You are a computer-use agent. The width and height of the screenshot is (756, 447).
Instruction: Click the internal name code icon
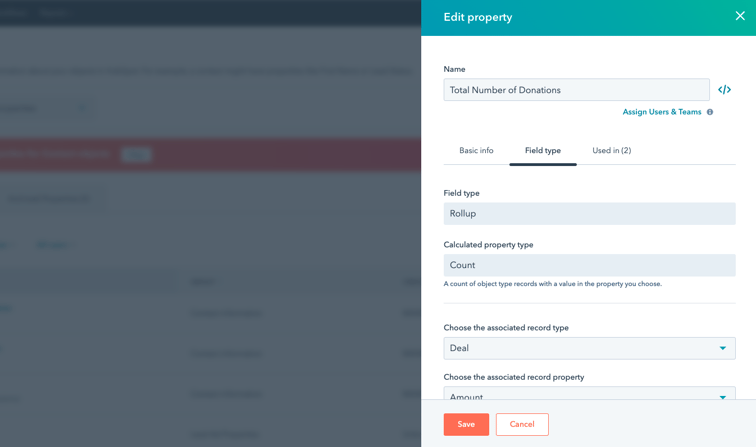point(724,90)
